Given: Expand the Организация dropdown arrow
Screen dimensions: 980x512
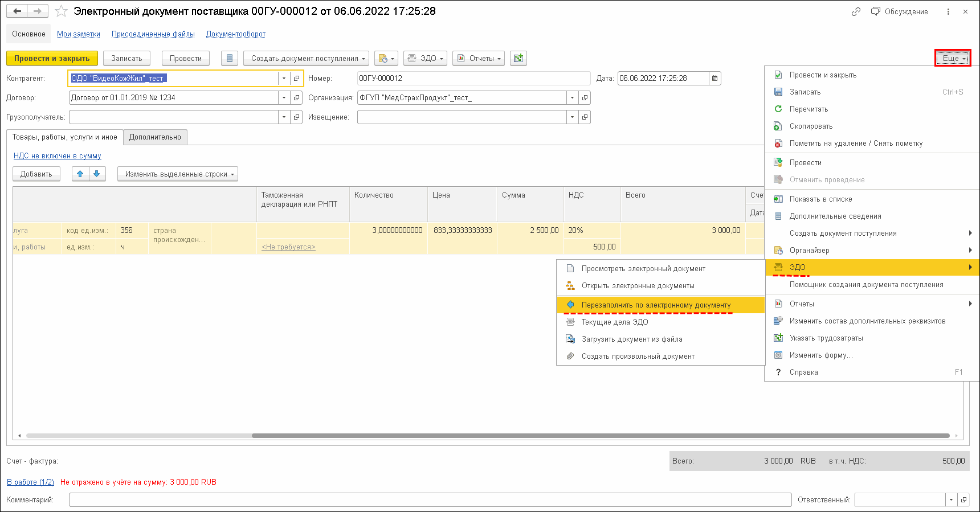Looking at the screenshot, I should tap(572, 97).
